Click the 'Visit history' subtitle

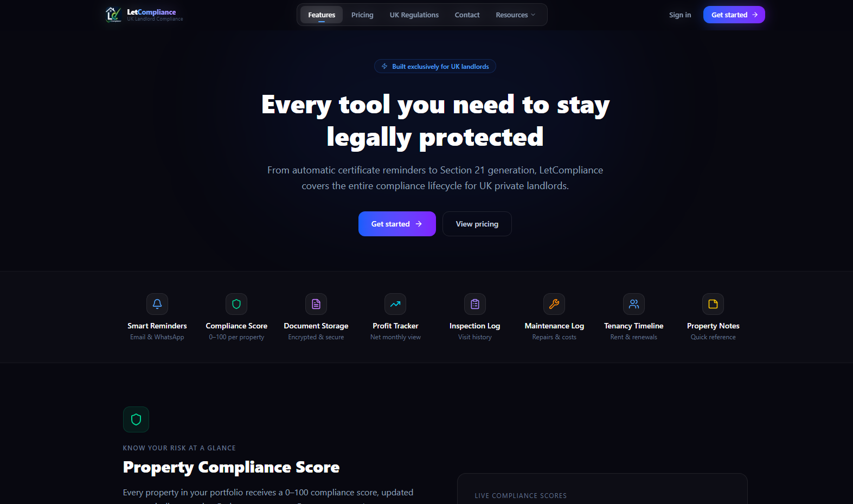coord(475,337)
